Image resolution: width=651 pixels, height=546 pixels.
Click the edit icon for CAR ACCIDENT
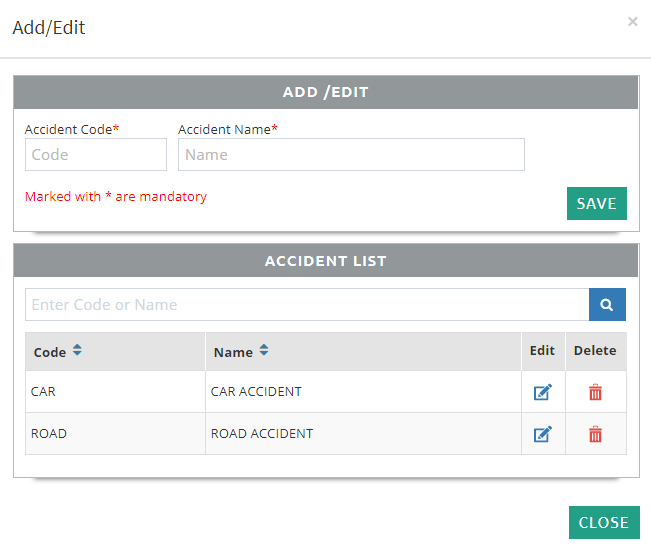[x=542, y=392]
